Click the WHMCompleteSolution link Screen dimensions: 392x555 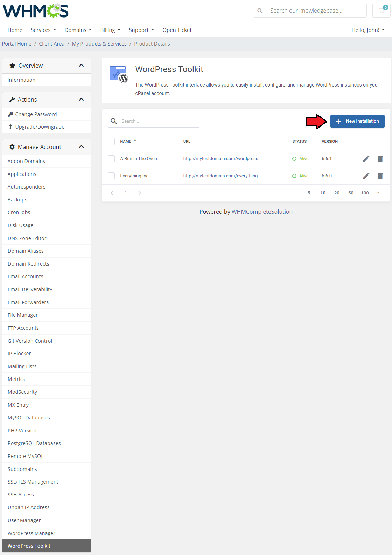[262, 212]
